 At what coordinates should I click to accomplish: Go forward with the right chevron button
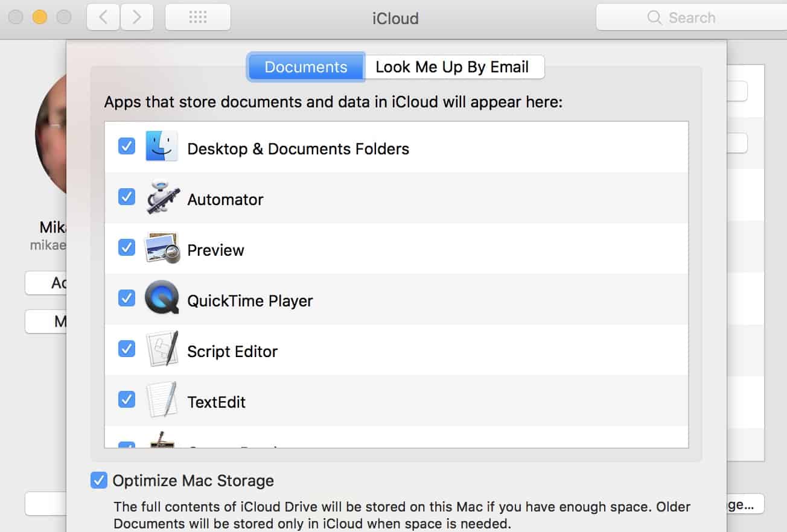[136, 17]
